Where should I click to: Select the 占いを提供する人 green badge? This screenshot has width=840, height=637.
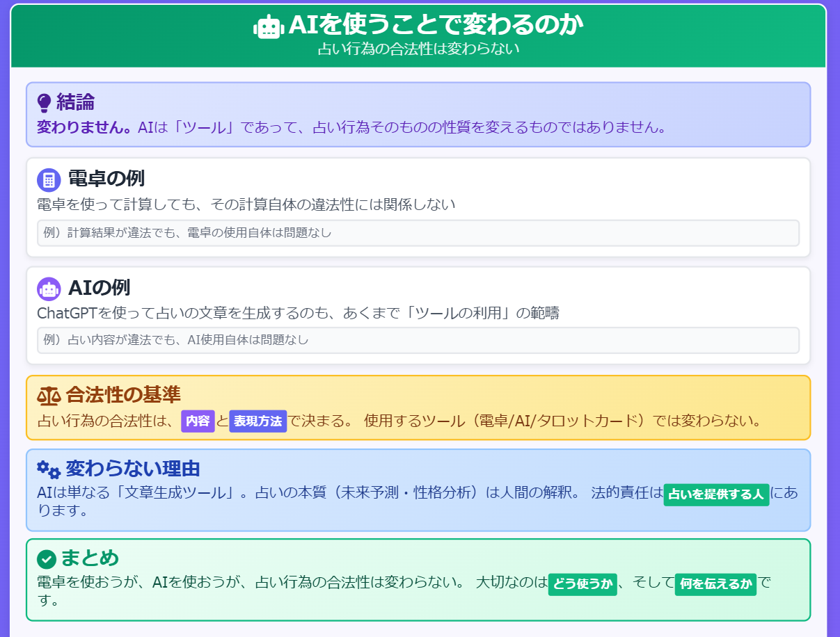coord(716,495)
